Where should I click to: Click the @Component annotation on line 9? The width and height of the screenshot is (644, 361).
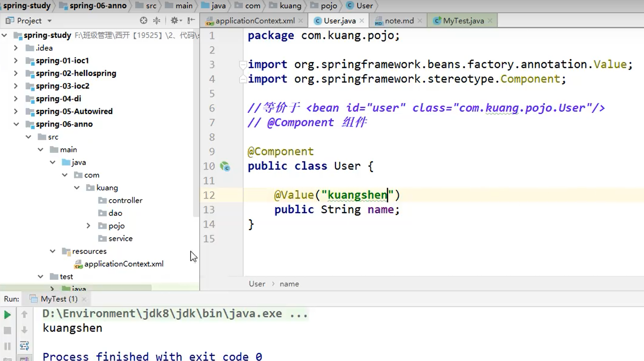(x=280, y=151)
